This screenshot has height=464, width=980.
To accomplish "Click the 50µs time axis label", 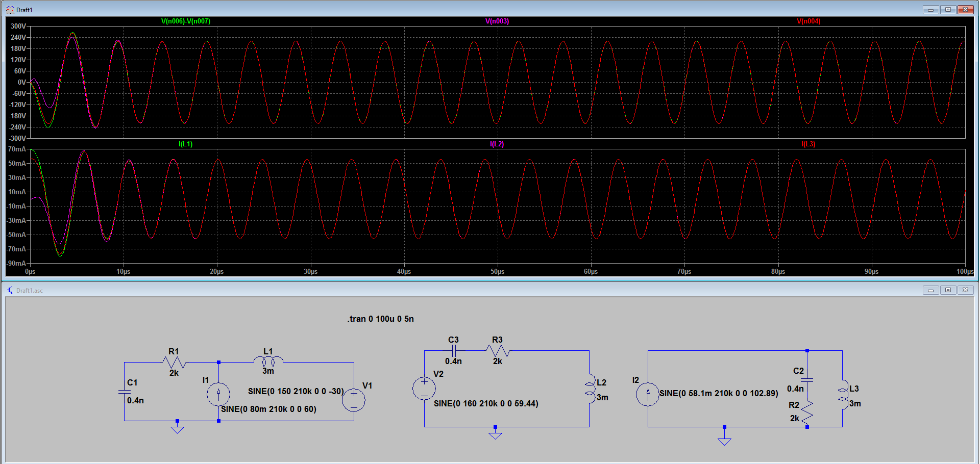I will coord(497,272).
